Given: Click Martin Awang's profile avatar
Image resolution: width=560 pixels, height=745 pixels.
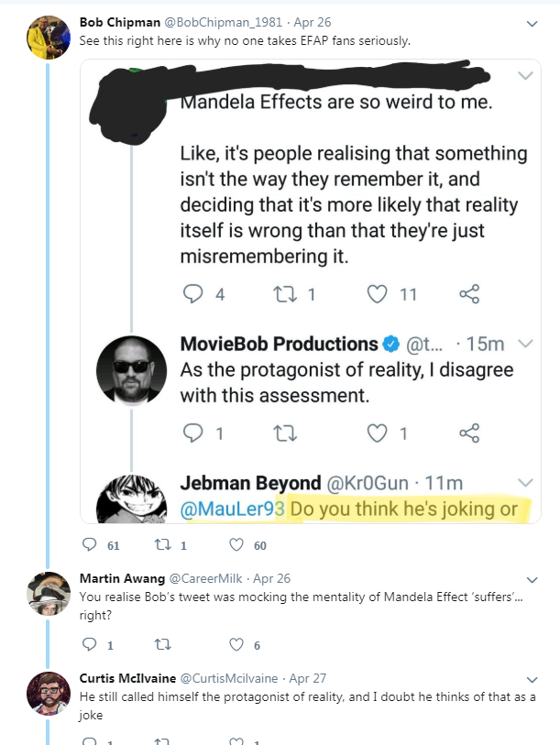Looking at the screenshot, I should pyautogui.click(x=48, y=594).
